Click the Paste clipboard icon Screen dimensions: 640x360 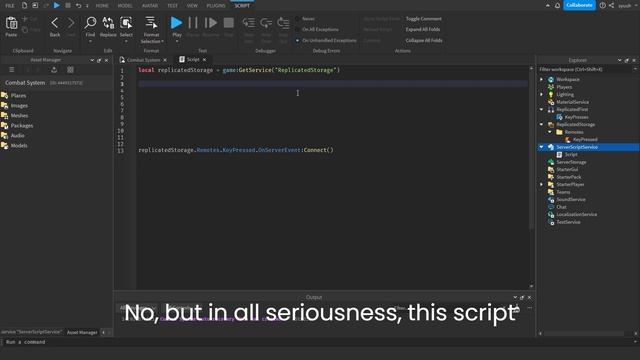pos(11,23)
